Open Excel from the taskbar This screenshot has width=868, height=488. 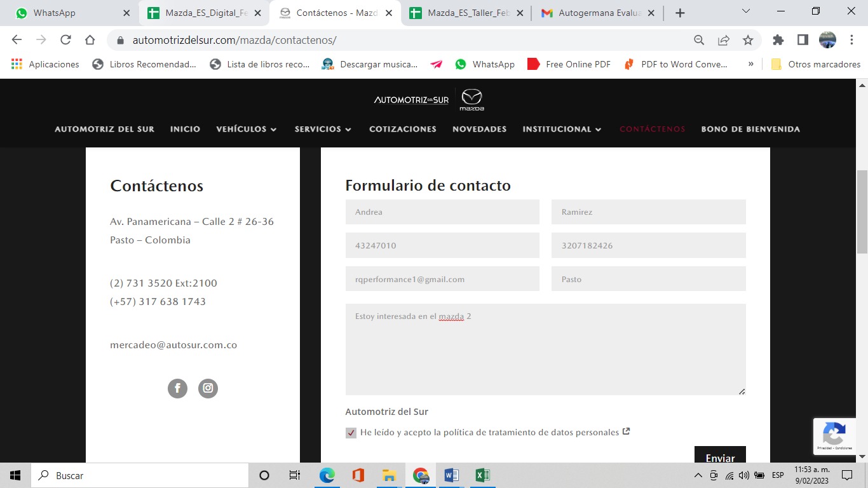tap(483, 475)
